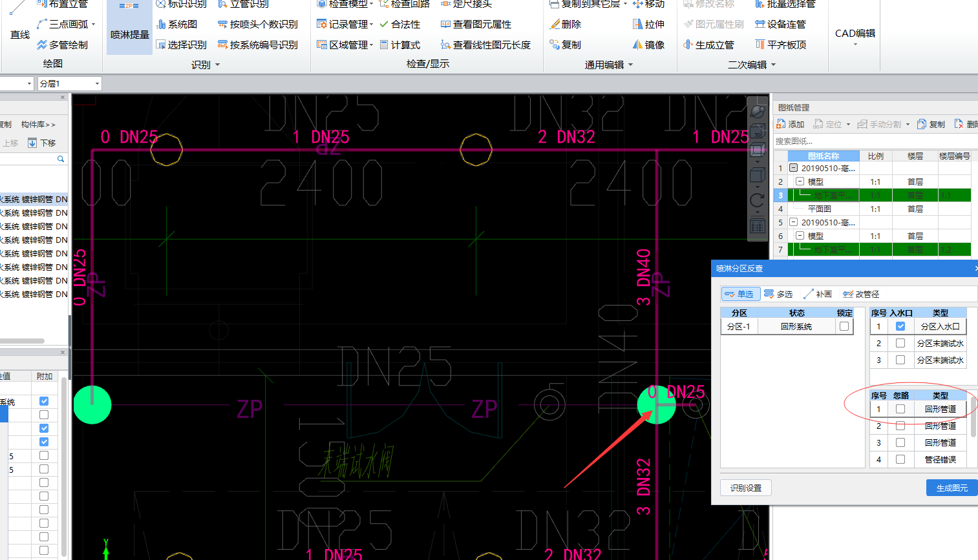Screen dimensions: 978x560
Task: Select the 镜像 mirror tool
Action: coord(648,45)
